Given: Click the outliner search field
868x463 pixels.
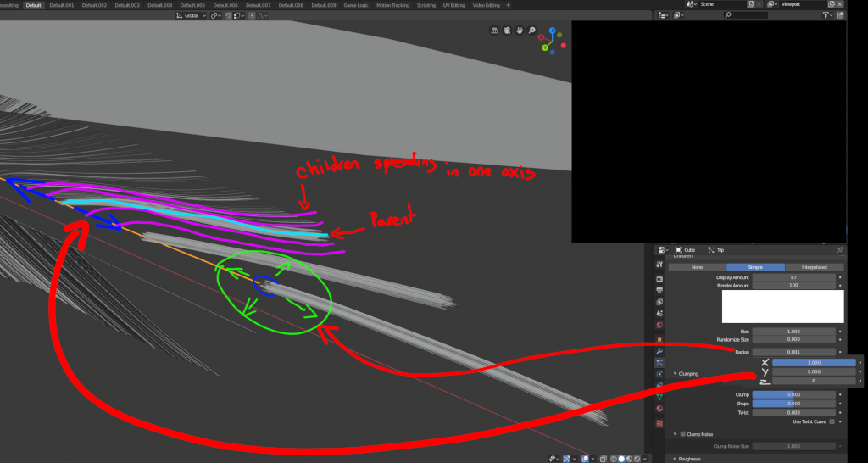Looking at the screenshot, I should (746, 15).
